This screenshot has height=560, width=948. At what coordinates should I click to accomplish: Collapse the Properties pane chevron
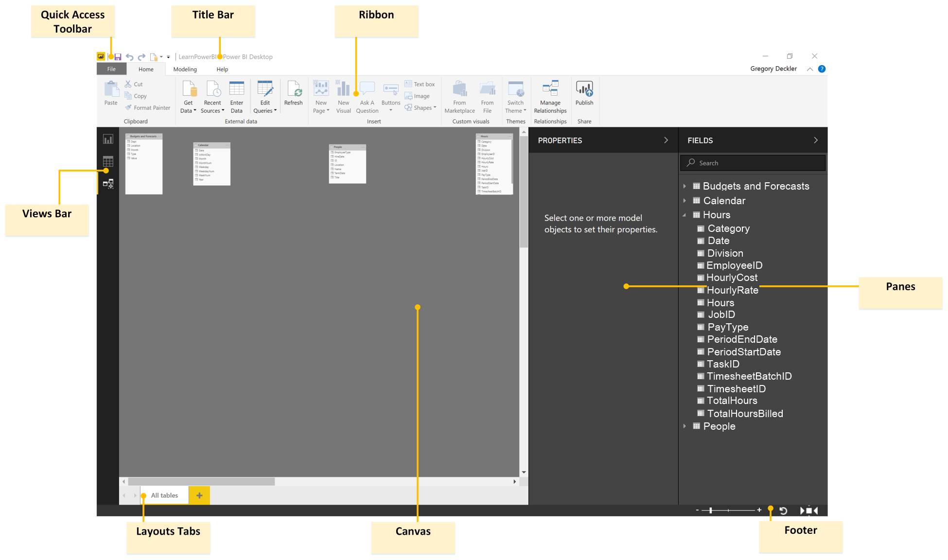(x=666, y=140)
